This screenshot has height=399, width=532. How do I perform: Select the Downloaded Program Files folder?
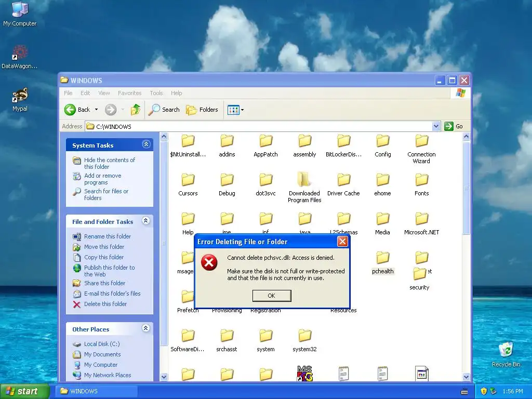(x=304, y=188)
